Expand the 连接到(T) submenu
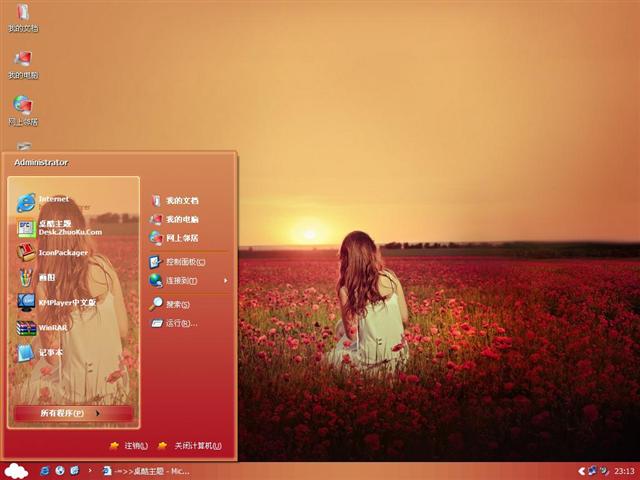This screenshot has width=640, height=480. tap(188, 281)
